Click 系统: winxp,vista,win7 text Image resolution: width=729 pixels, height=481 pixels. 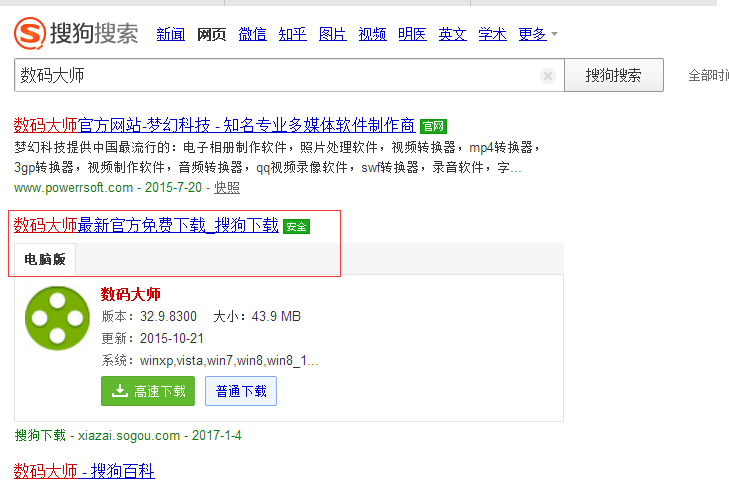coord(210,361)
